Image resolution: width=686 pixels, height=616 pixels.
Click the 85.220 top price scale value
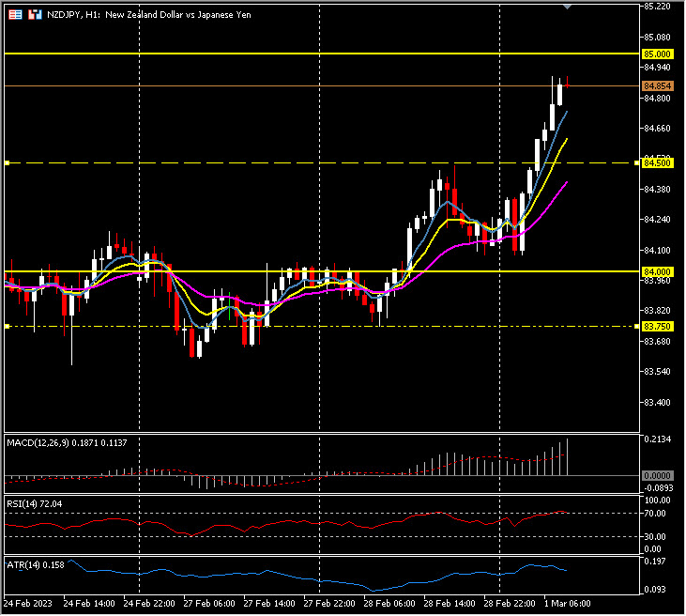coord(658,7)
